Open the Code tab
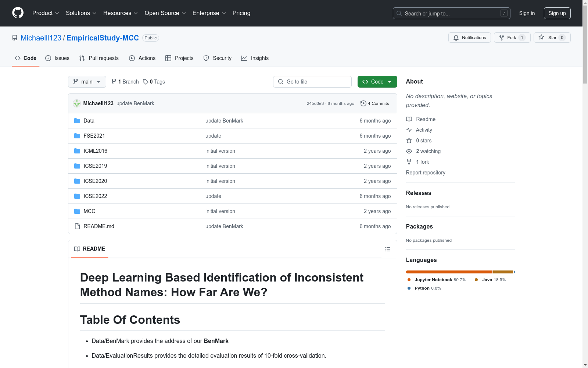The width and height of the screenshot is (588, 368). [26, 58]
